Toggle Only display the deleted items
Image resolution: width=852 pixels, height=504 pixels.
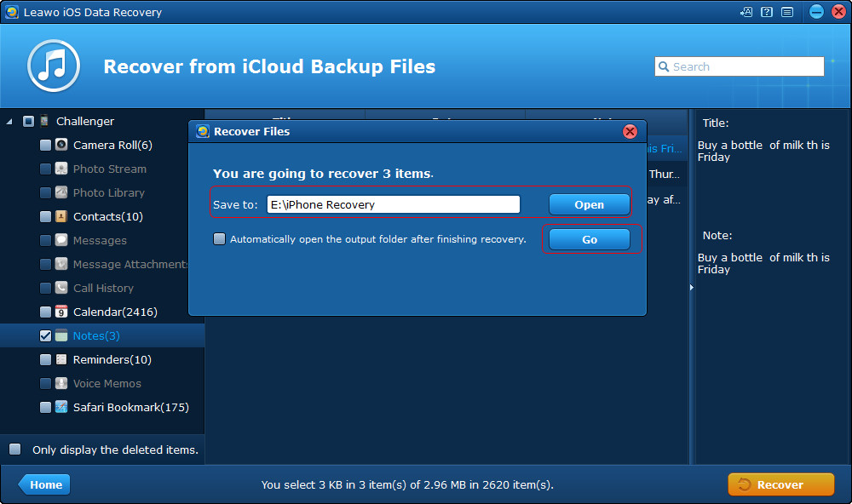(x=15, y=449)
